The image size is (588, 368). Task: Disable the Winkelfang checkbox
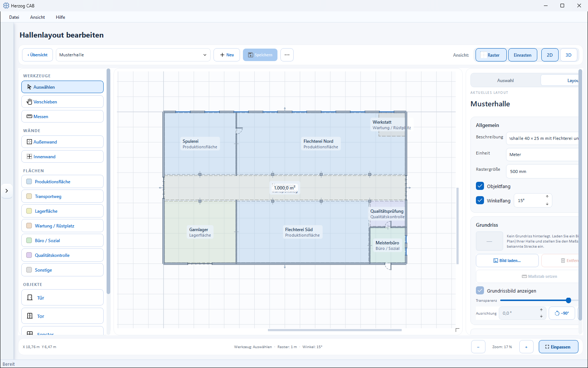tap(480, 201)
